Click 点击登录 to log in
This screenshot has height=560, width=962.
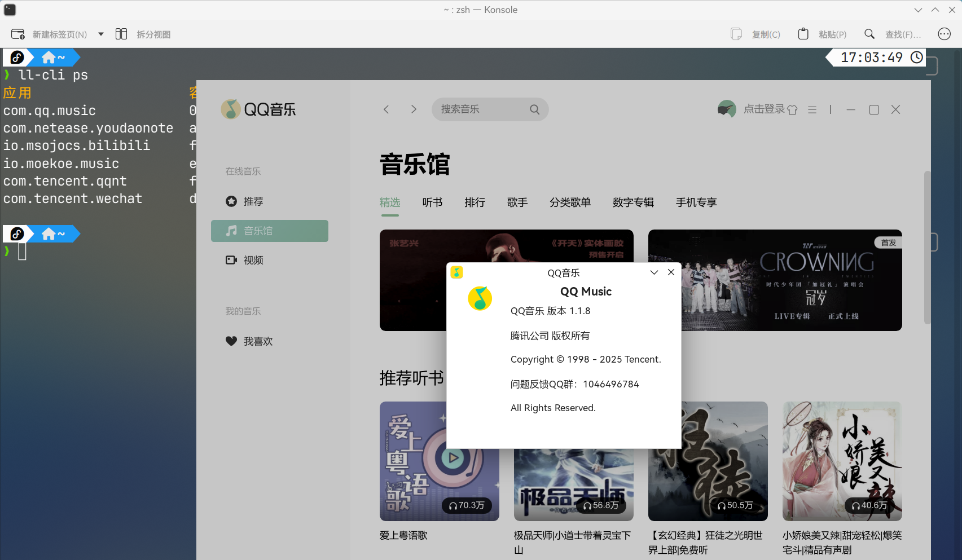click(x=764, y=109)
